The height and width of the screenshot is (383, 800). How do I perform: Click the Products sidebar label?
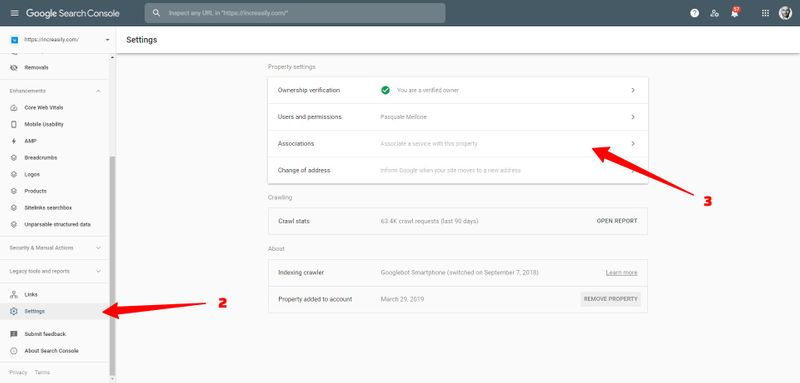[36, 191]
